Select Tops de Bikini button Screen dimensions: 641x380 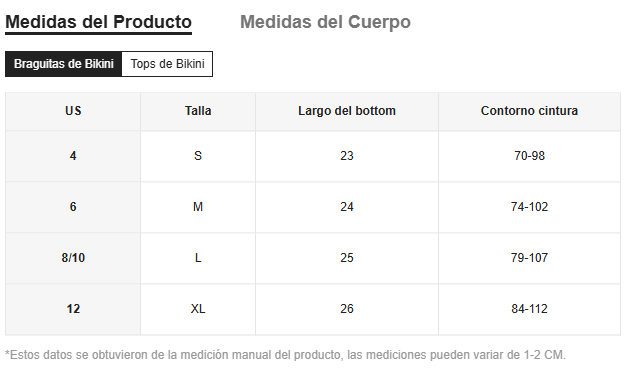click(167, 64)
